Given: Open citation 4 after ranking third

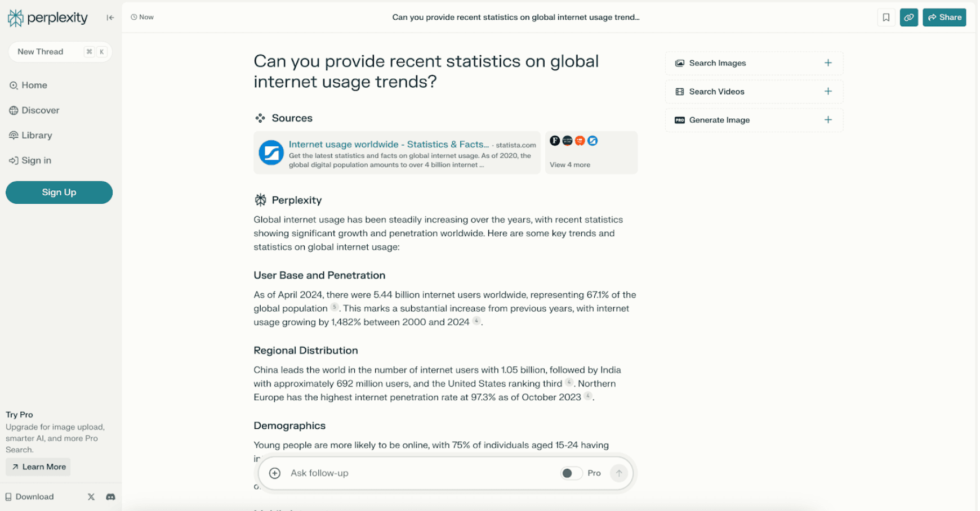Looking at the screenshot, I should coord(569,383).
